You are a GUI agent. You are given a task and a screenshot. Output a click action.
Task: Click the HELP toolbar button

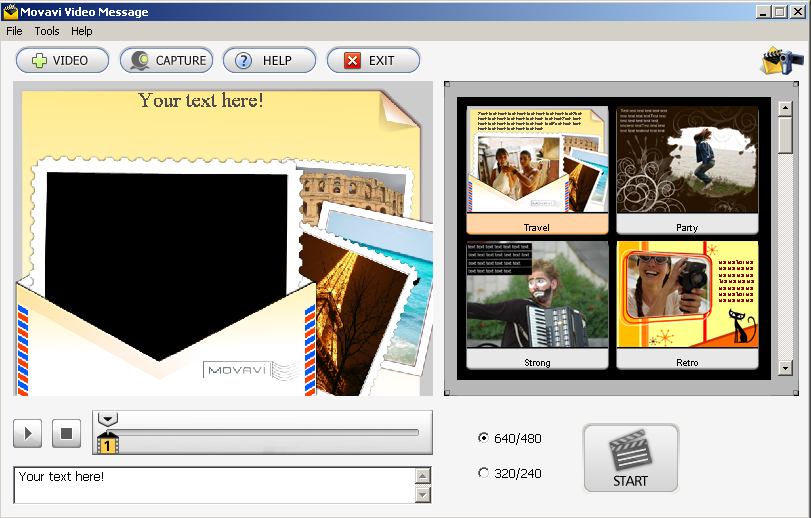(x=269, y=60)
